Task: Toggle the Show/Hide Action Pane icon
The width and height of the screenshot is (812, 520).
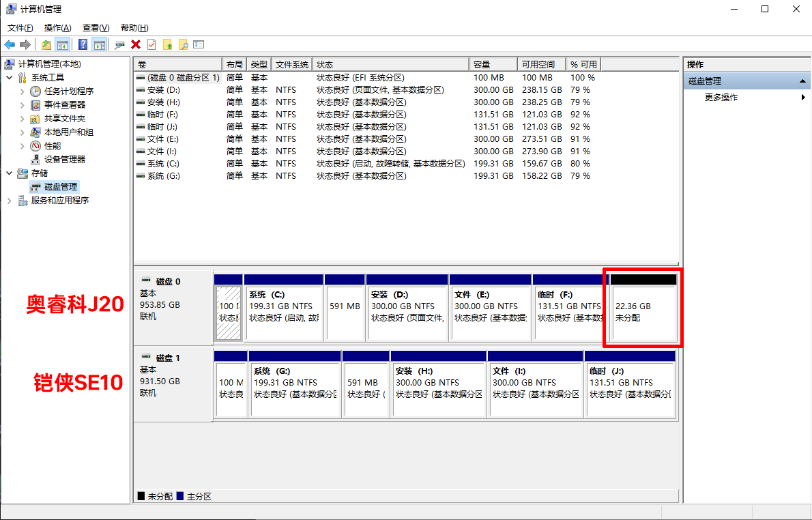Action: click(x=99, y=44)
